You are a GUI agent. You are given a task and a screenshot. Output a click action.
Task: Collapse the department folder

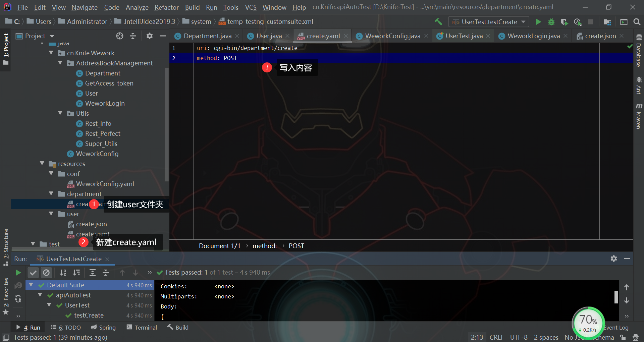[x=51, y=193]
